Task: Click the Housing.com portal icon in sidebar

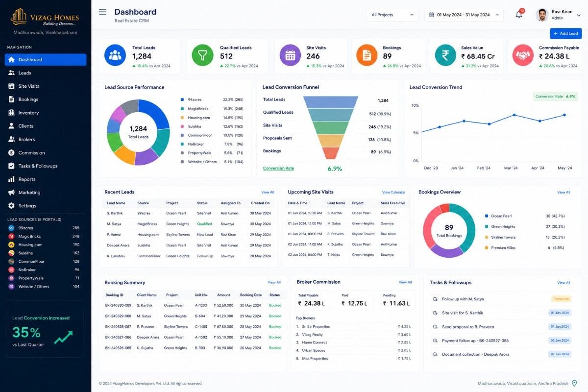Action: point(11,245)
